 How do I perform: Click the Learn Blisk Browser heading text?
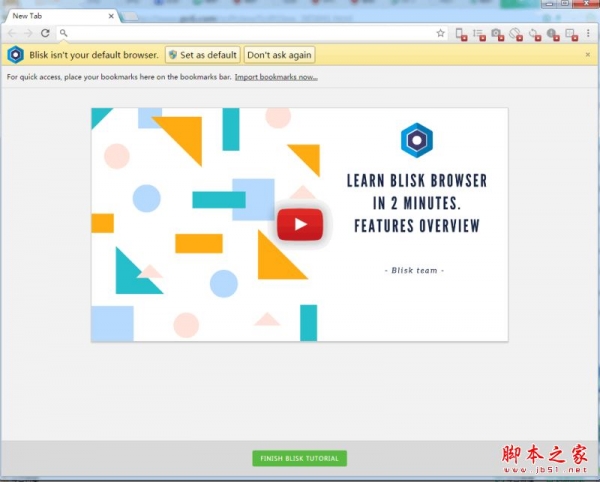coord(417,203)
